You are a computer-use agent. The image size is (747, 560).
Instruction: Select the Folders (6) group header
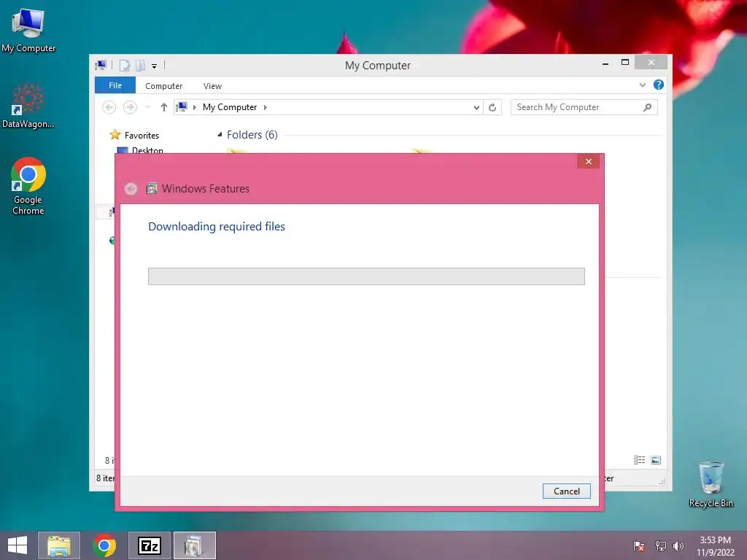(252, 135)
